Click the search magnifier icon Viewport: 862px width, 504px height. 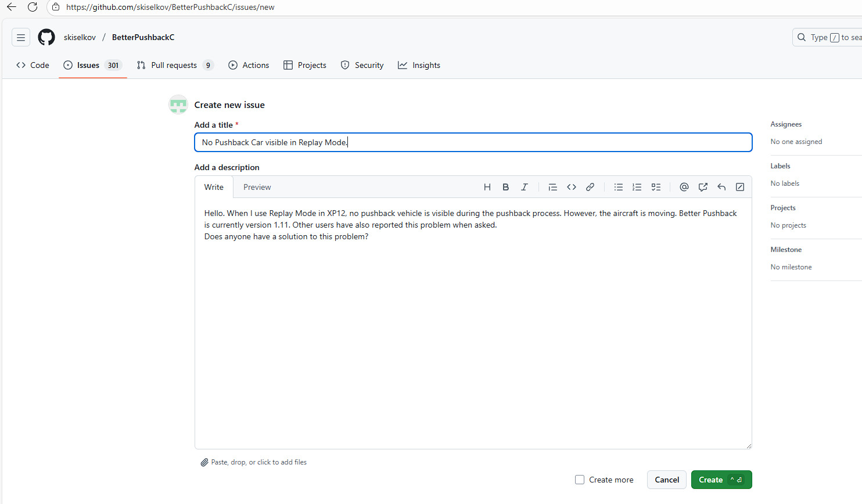802,37
